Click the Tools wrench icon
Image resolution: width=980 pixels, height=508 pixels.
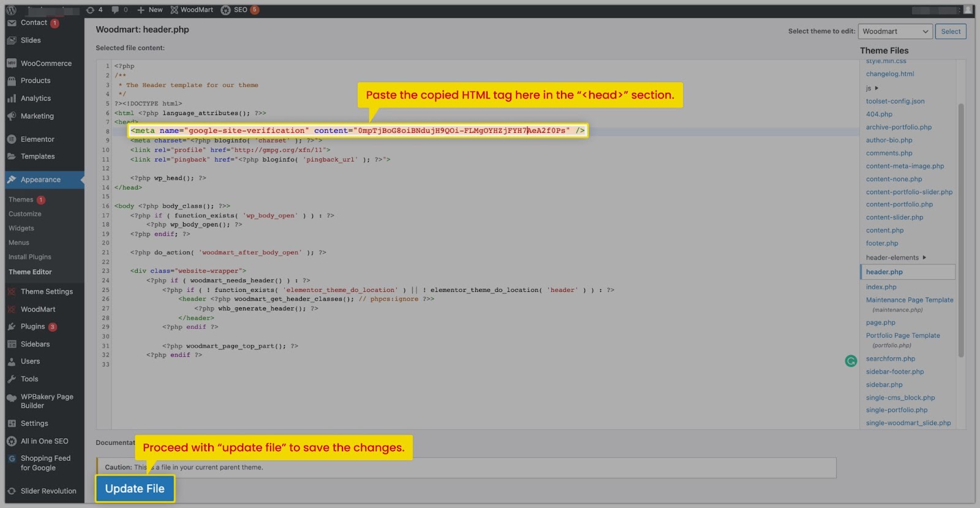point(12,379)
